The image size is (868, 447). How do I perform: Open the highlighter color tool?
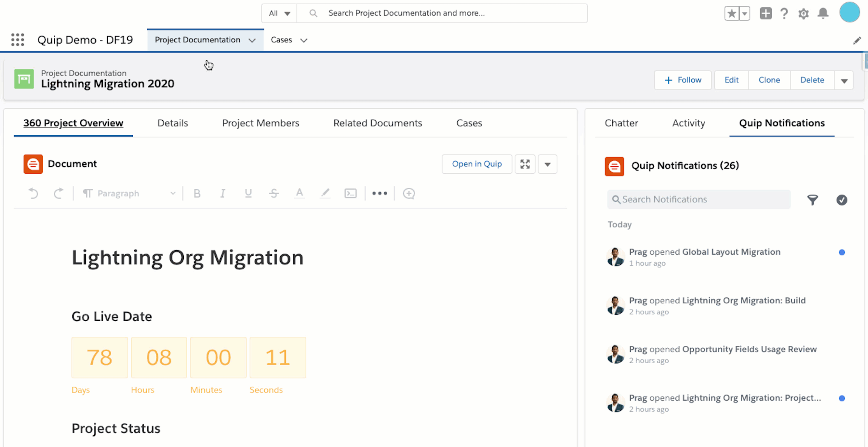click(325, 194)
